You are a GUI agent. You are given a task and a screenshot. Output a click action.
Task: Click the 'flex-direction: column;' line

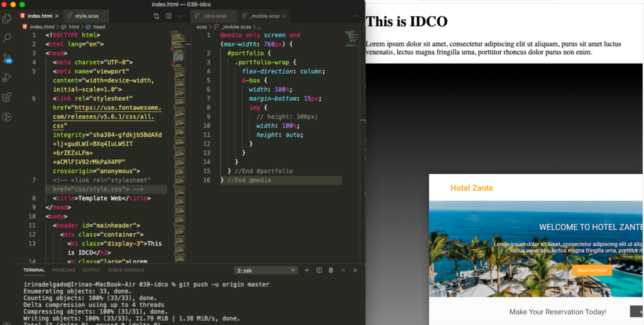click(284, 71)
